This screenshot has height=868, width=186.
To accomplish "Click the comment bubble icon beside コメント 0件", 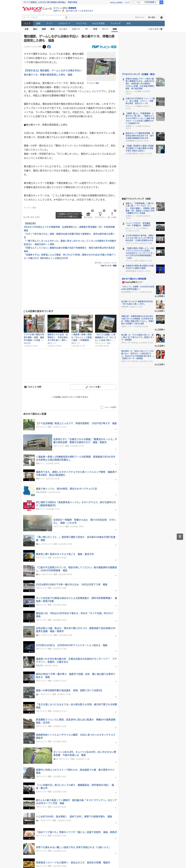I will [25, 387].
